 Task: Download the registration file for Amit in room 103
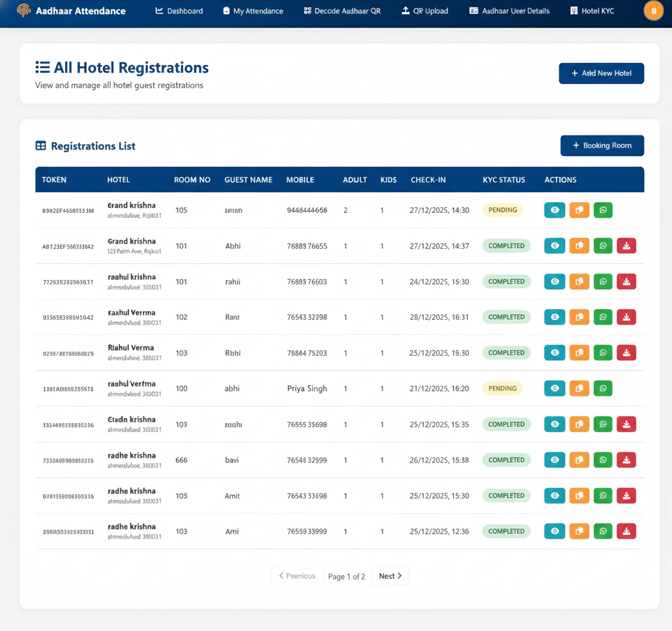[x=626, y=496]
